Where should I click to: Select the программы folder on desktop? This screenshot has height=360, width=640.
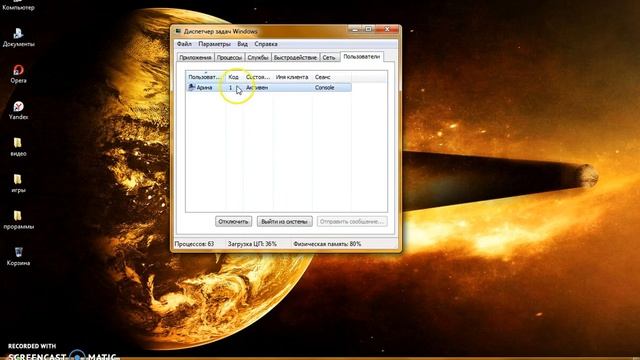(18, 220)
